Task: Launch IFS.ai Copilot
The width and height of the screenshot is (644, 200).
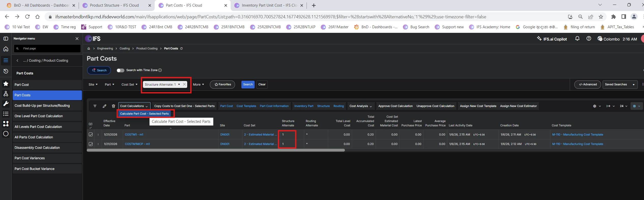Action: point(552,39)
